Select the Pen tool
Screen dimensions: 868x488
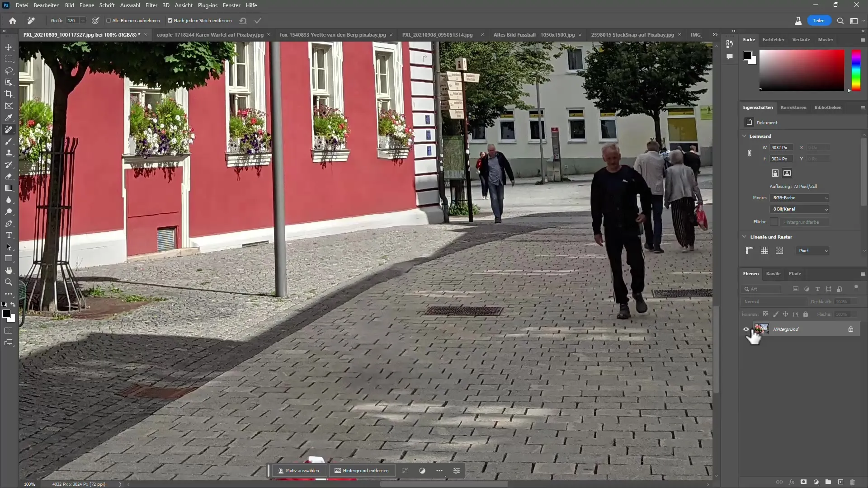click(9, 225)
